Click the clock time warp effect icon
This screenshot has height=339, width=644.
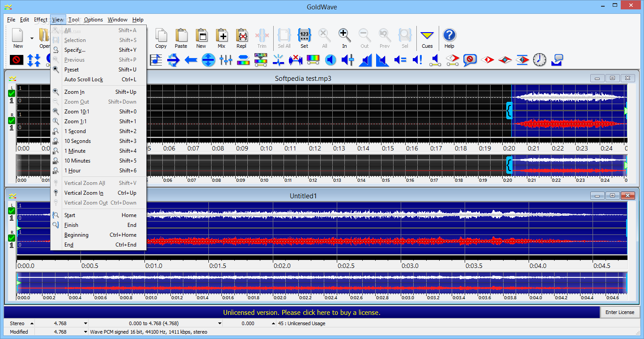[x=540, y=60]
